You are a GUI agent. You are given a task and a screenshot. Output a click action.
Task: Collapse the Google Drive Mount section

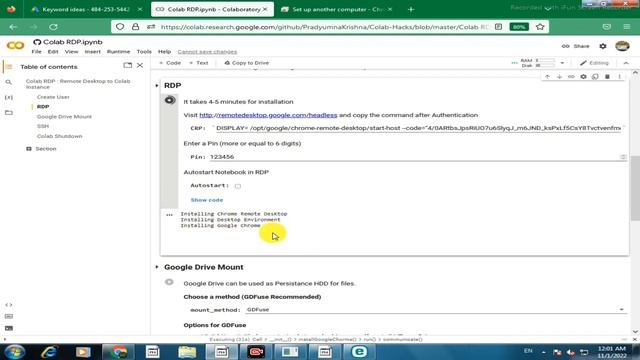(x=157, y=267)
